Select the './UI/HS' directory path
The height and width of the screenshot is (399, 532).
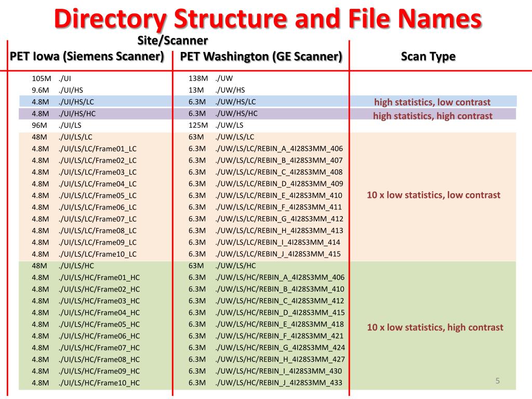(71, 90)
